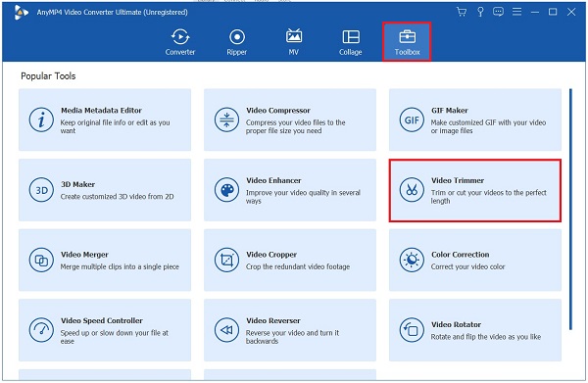Click the tools list vertical scrollbar
This screenshot has height=383, width=588.
click(570, 209)
